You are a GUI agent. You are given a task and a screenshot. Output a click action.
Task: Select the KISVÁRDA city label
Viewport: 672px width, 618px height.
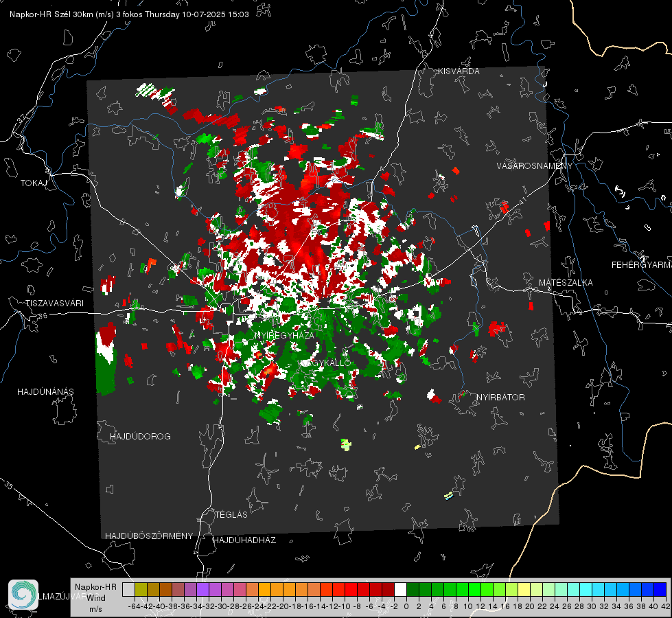click(459, 71)
